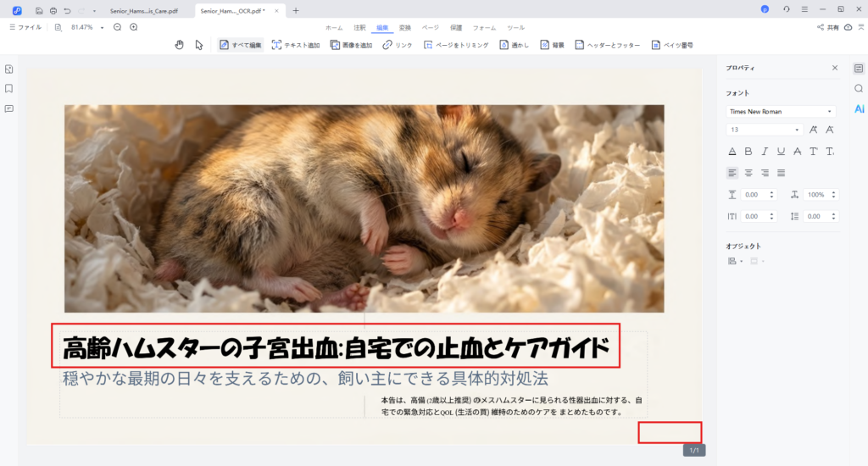
Task: Click the zoom out minus icon
Action: (x=117, y=27)
